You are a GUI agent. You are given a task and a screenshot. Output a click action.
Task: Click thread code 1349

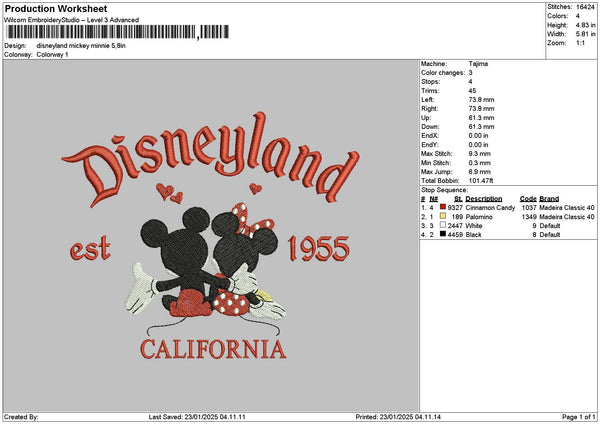click(x=529, y=217)
